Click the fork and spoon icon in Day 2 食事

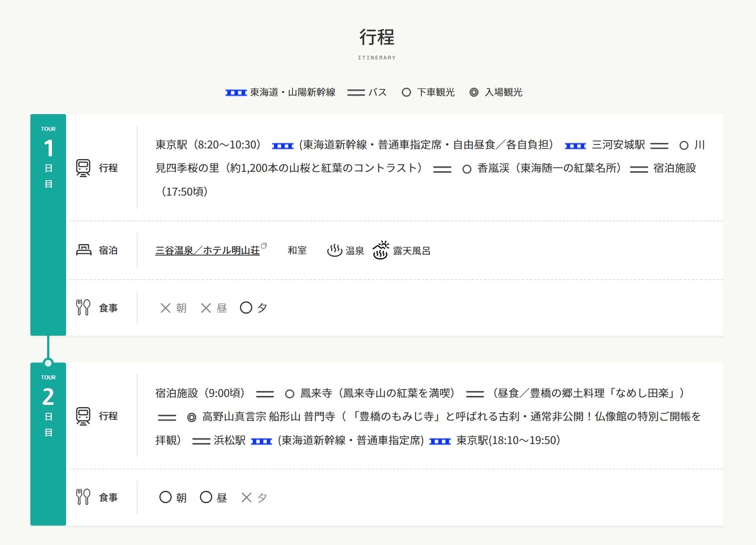click(x=83, y=497)
